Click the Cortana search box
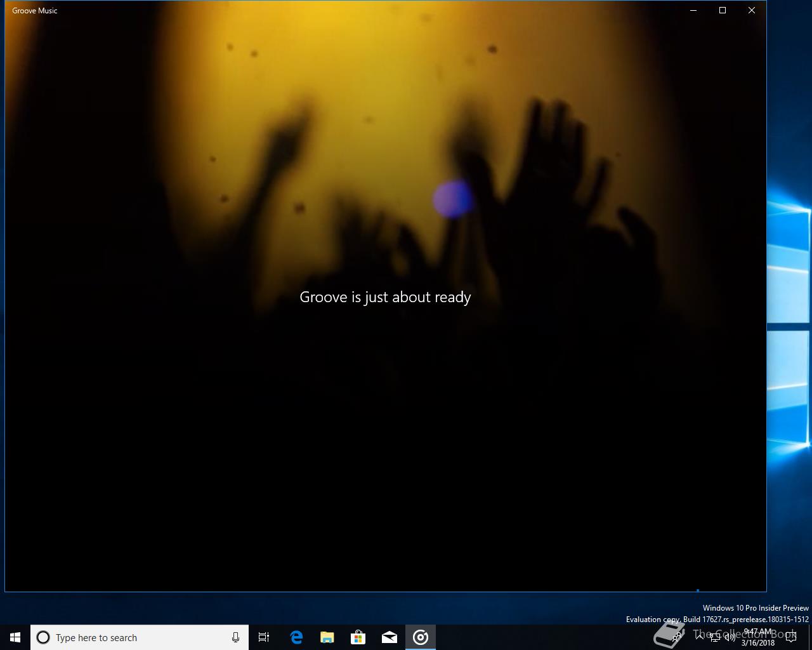 tap(140, 637)
